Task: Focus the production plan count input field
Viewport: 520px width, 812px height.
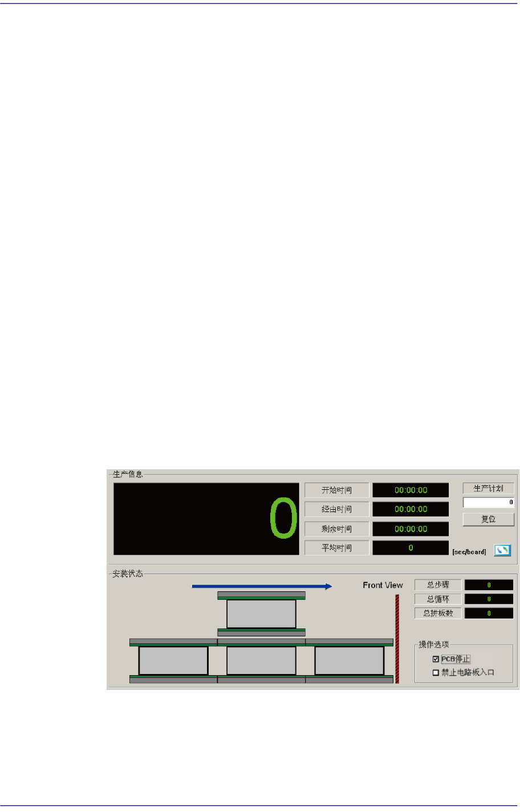Action: pos(489,502)
